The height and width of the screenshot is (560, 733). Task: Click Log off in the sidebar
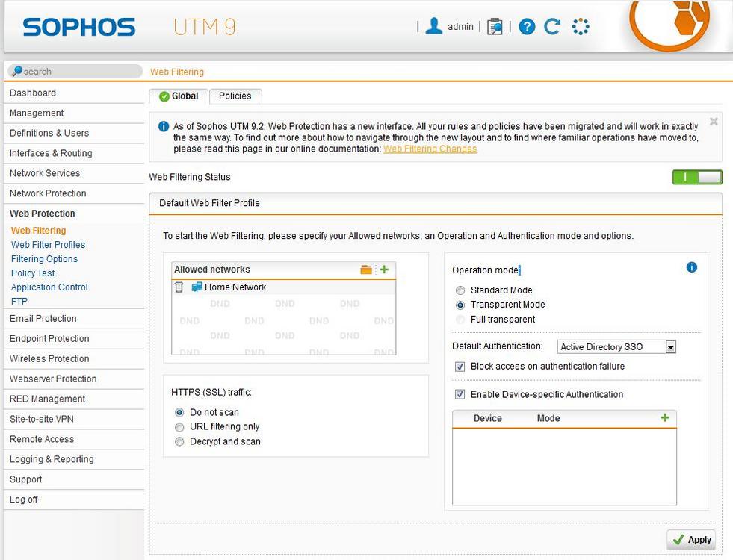point(74,500)
